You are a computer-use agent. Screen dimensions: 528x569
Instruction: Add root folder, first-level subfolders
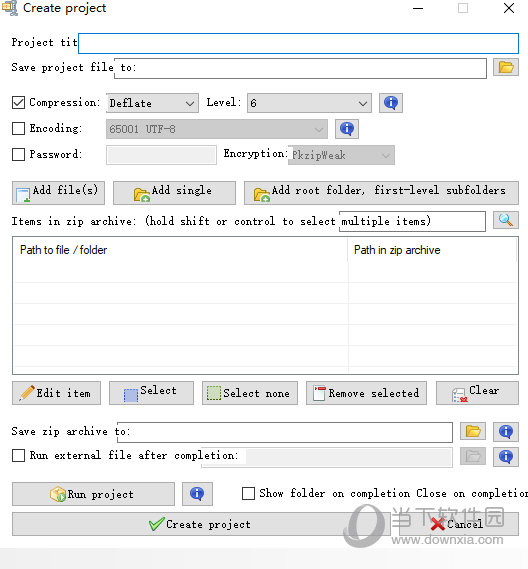tap(381, 193)
